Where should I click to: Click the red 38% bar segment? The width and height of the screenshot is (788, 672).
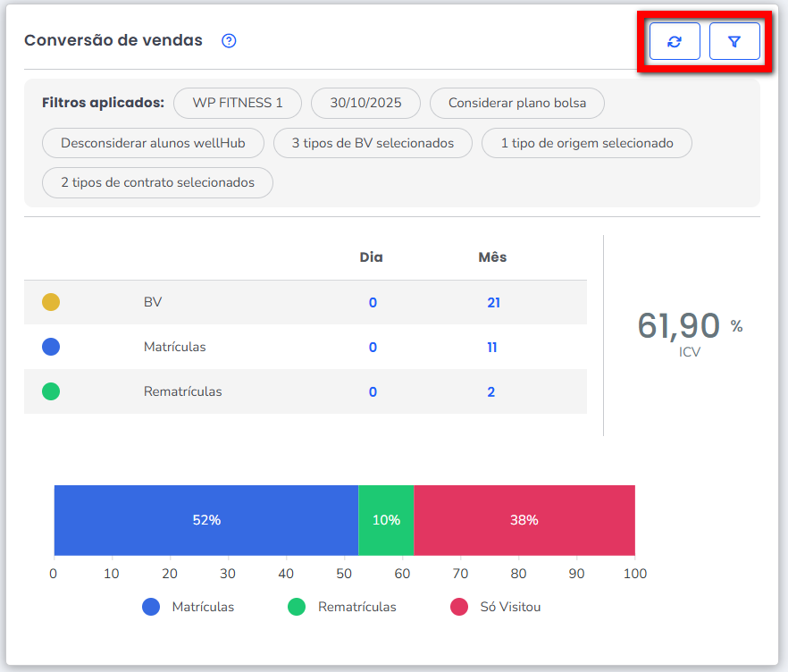(x=524, y=520)
